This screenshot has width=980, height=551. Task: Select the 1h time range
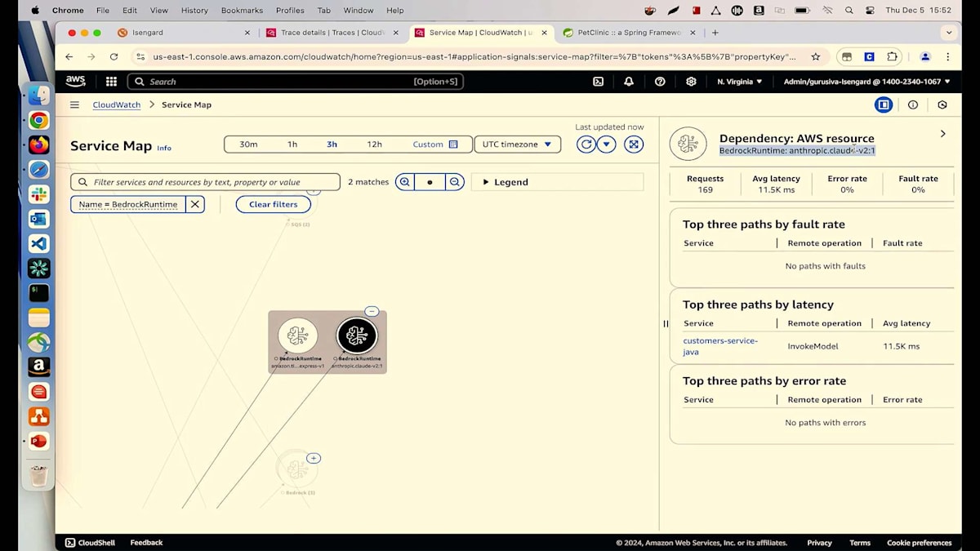292,144
